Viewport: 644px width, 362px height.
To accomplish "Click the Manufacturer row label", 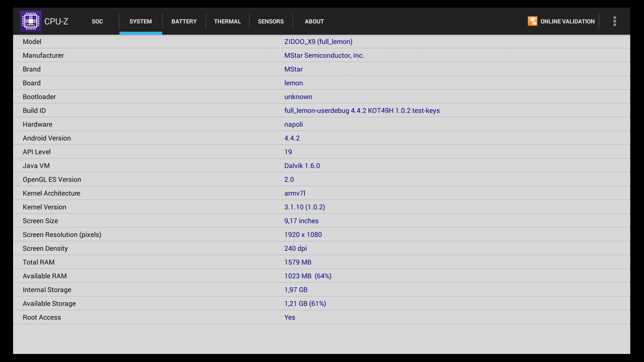I will pyautogui.click(x=43, y=55).
